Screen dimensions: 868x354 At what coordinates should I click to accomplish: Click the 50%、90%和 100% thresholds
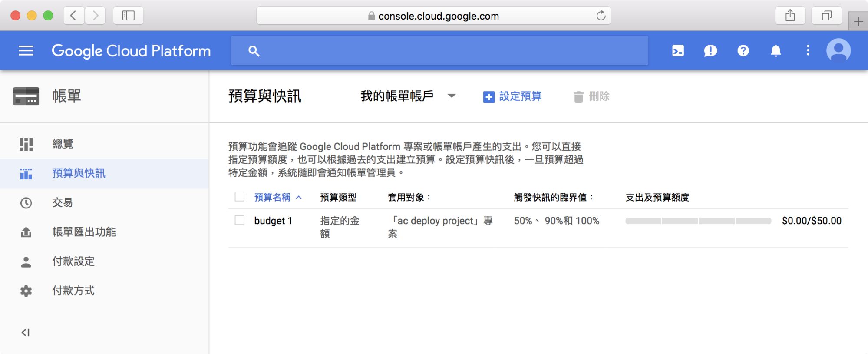tap(557, 221)
